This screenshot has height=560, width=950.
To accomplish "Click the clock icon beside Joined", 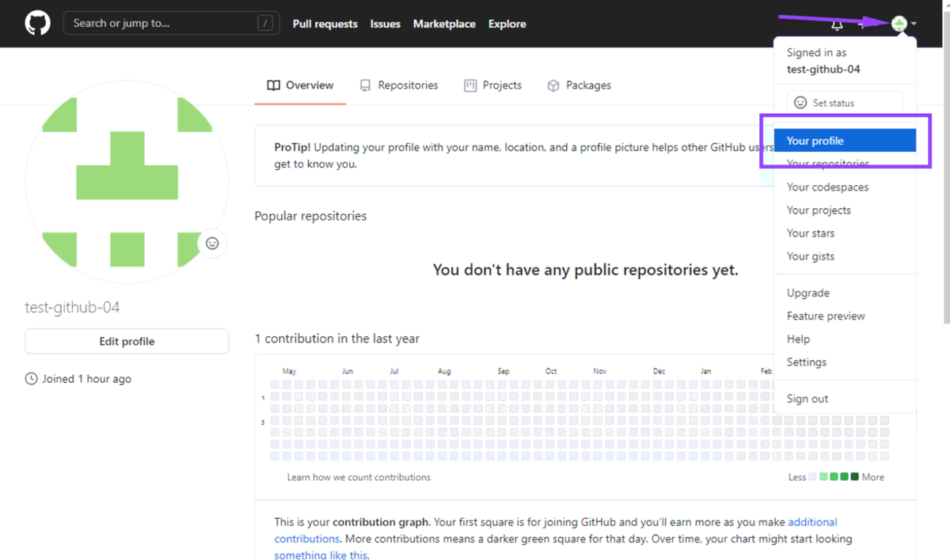I will pyautogui.click(x=32, y=379).
